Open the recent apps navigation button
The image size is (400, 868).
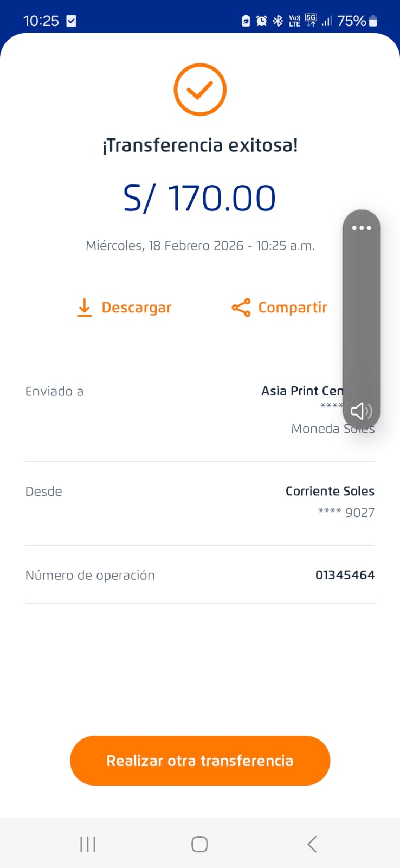point(88,844)
